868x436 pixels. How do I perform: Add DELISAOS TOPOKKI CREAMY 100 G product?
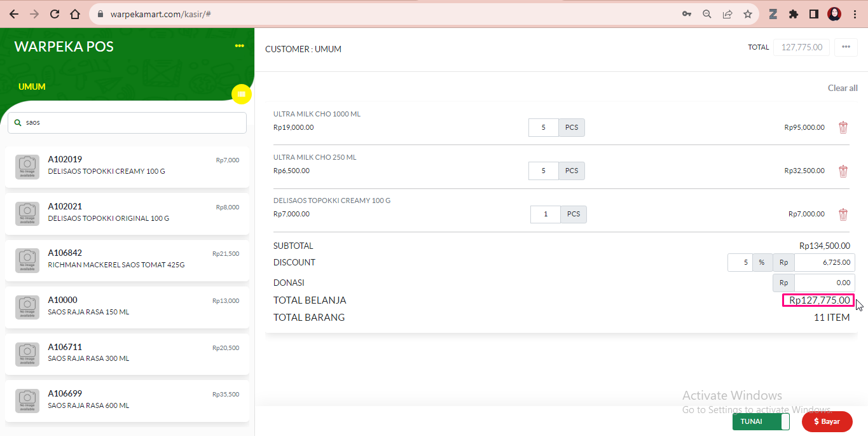pyautogui.click(x=127, y=167)
